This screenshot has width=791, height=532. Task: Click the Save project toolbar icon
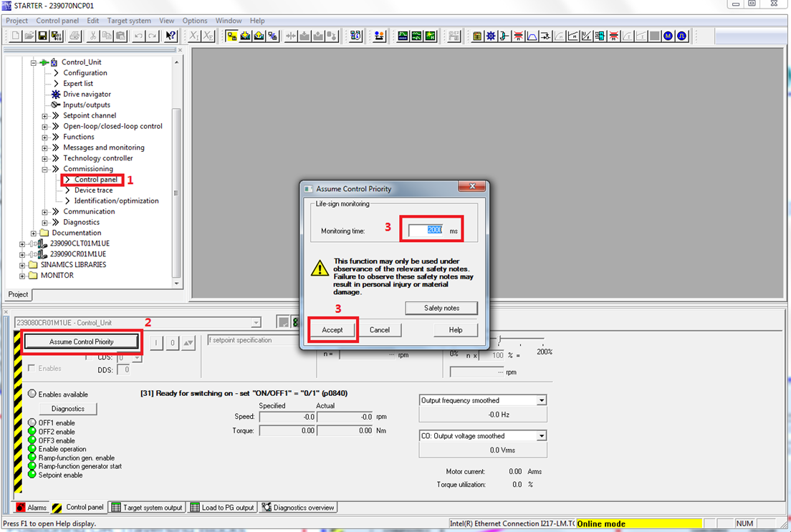pos(42,36)
